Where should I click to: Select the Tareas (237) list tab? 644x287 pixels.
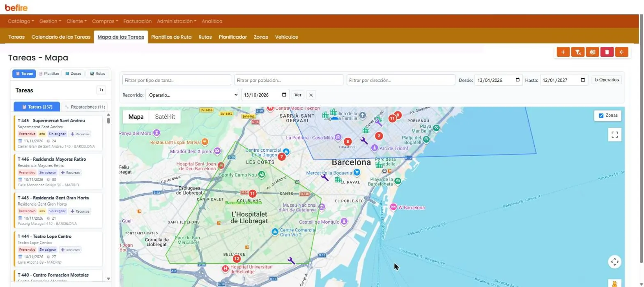pos(37,107)
